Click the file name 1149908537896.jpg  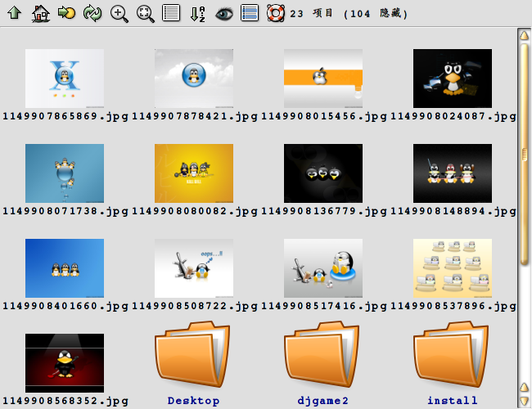453,307
